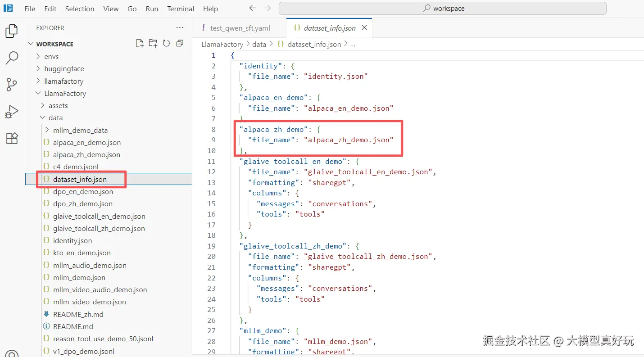644x357 pixels.
Task: Open the Source Control view icon
Action: (x=12, y=84)
